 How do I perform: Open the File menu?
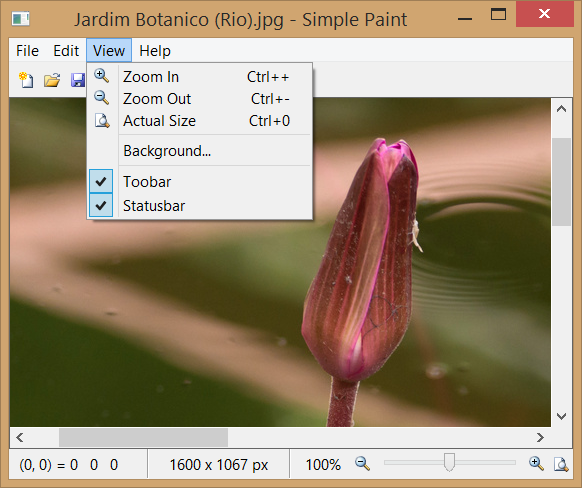[27, 50]
